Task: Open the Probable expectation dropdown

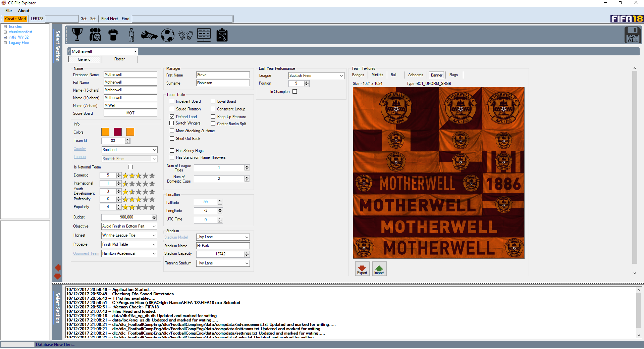Action: (x=154, y=244)
